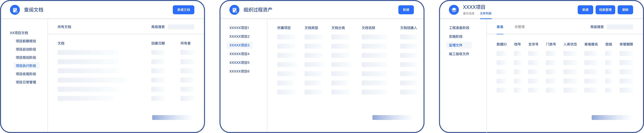Click the 查阅文档 document search icon
Image resolution: width=644 pixels, height=133 pixels.
click(15, 10)
